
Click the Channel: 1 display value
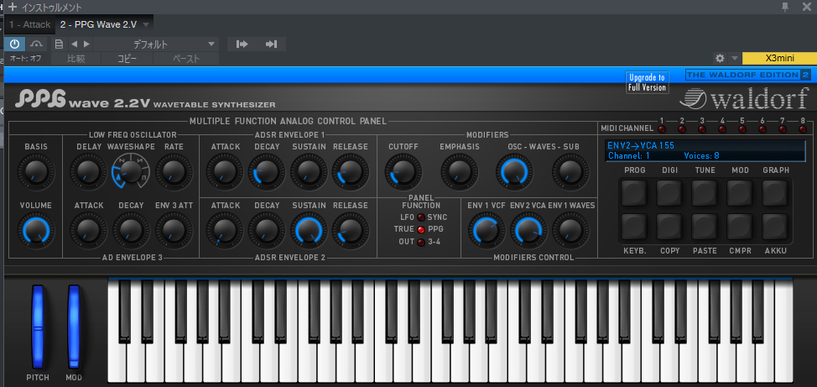tap(628, 155)
